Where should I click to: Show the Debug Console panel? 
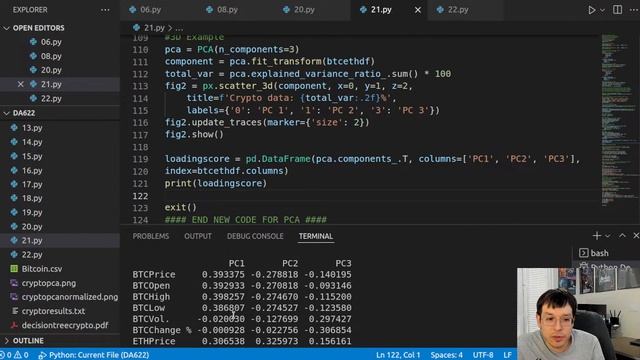coord(255,236)
